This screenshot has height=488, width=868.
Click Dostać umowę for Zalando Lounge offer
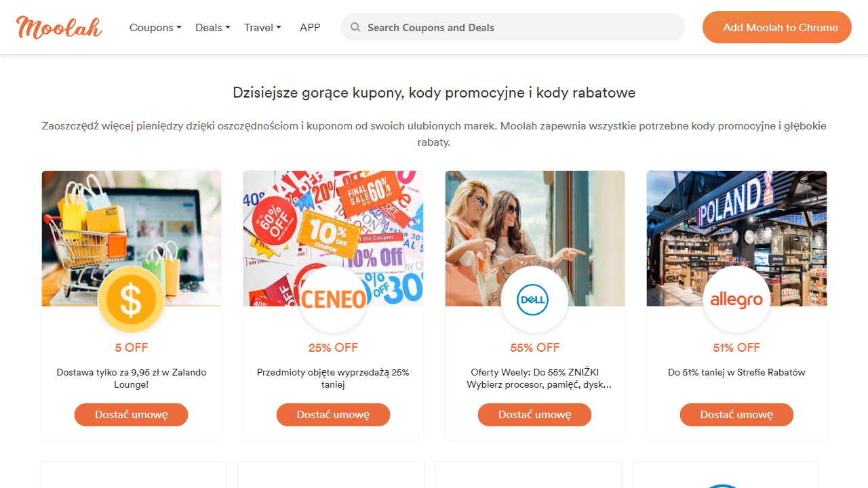131,415
